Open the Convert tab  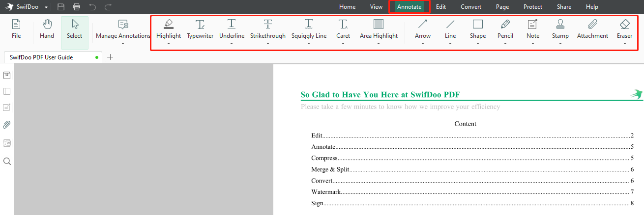click(471, 7)
